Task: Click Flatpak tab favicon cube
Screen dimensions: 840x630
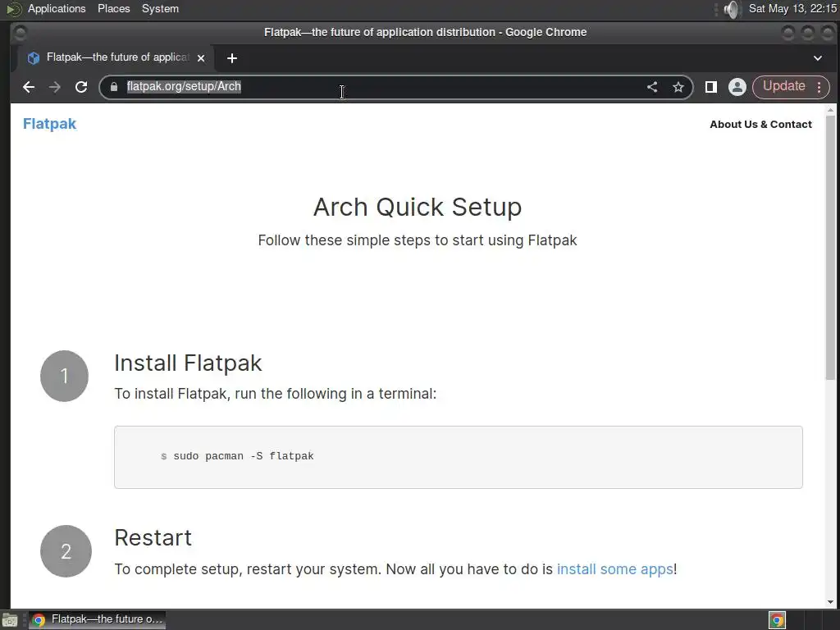Action: tap(33, 58)
